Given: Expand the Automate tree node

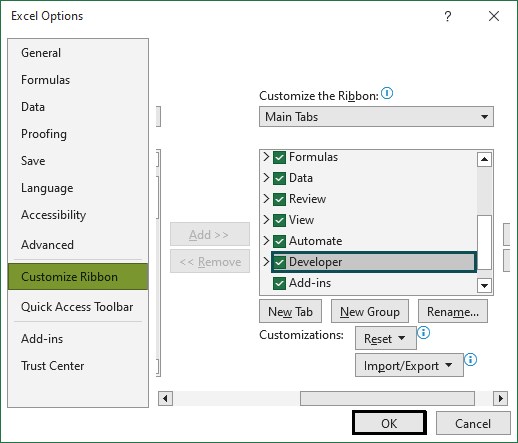Looking at the screenshot, I should pyautogui.click(x=266, y=241).
